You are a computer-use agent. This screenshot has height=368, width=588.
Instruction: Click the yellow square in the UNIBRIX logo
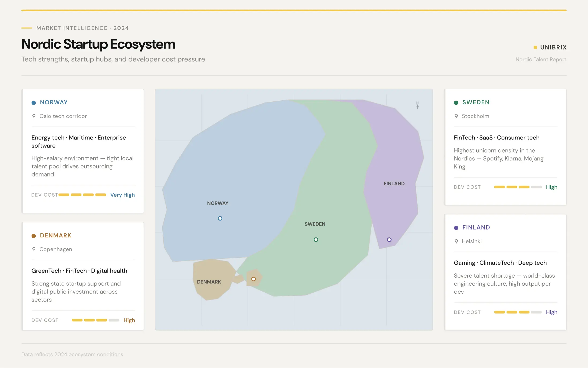pyautogui.click(x=535, y=47)
